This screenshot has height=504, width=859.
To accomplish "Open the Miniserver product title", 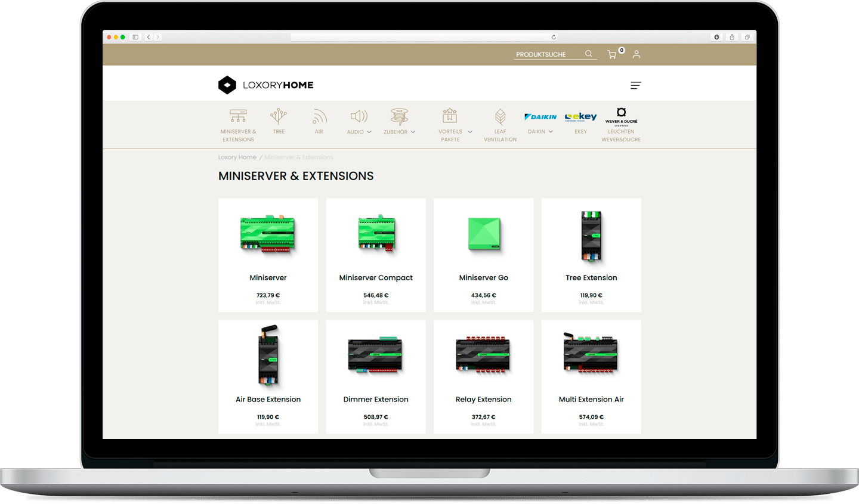I will [x=268, y=277].
